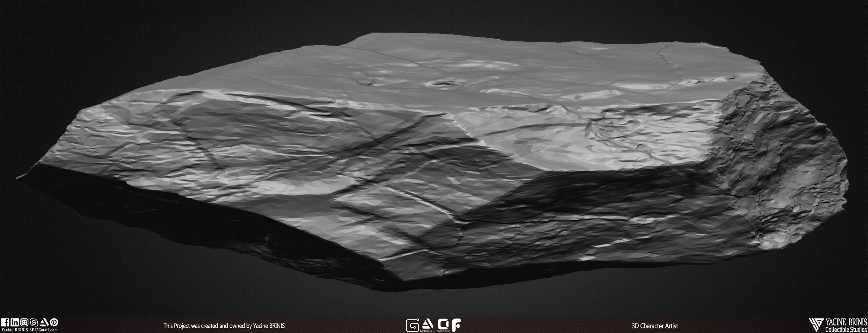Viewport: 868px width, 333px height.
Task: Open the Pinterest icon in footer
Action: (x=54, y=323)
